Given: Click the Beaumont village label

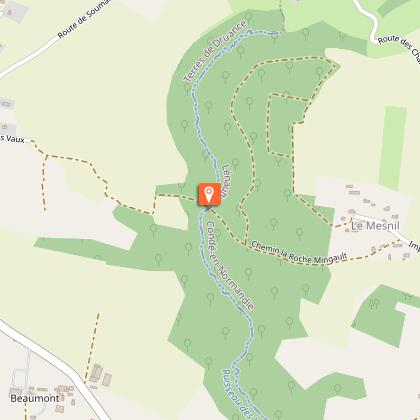Looking at the screenshot, I should click(x=35, y=398).
